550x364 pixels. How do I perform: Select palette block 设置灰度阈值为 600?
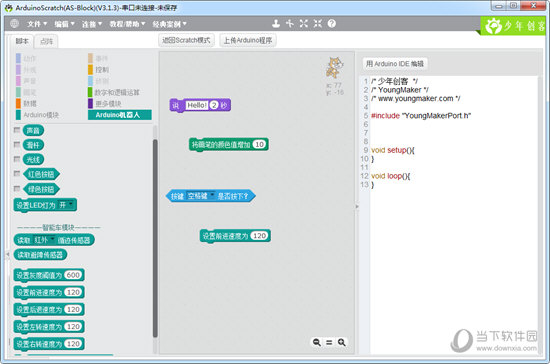pos(49,275)
